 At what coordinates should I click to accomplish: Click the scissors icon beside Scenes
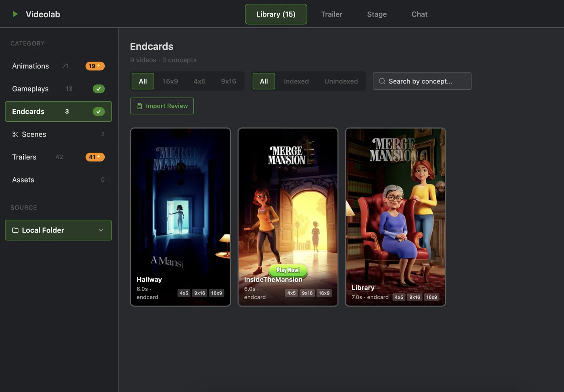click(x=15, y=134)
